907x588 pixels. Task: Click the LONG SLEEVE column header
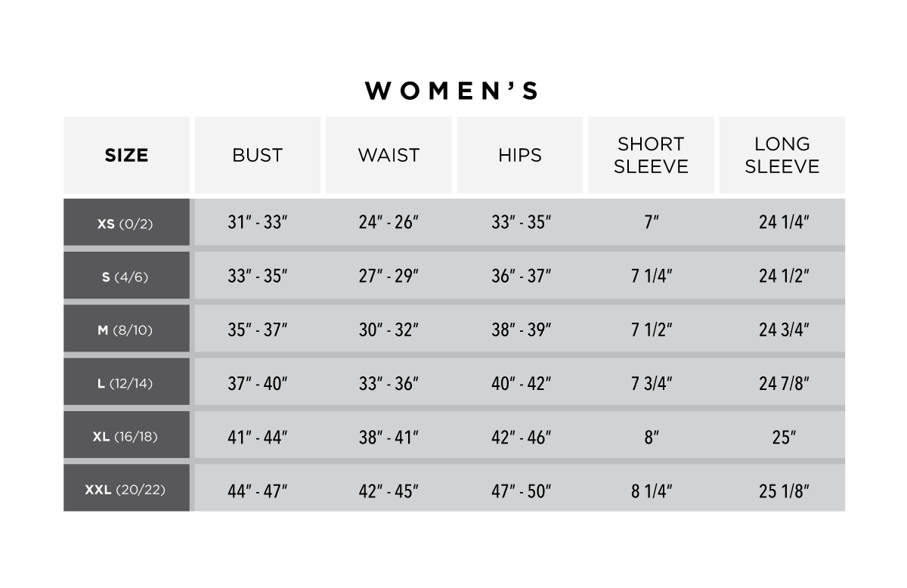click(x=782, y=155)
